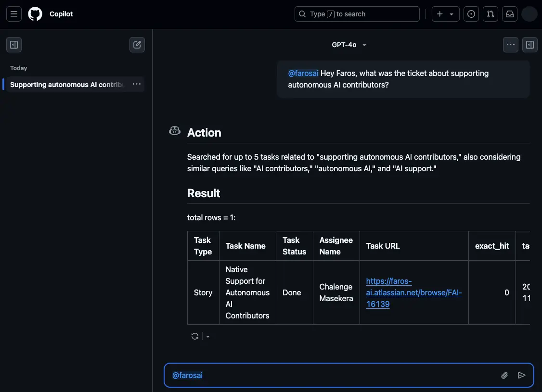
Task: Open the FAI-16139 Atlassian ticket link
Action: pyautogui.click(x=413, y=292)
